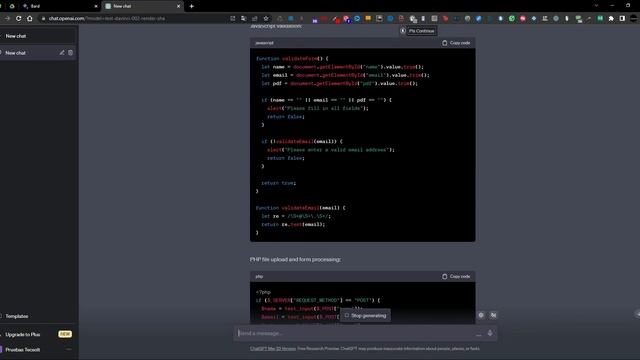Viewport: 640px width, 360px height.
Task: Copy code of the php block
Action: [456, 276]
